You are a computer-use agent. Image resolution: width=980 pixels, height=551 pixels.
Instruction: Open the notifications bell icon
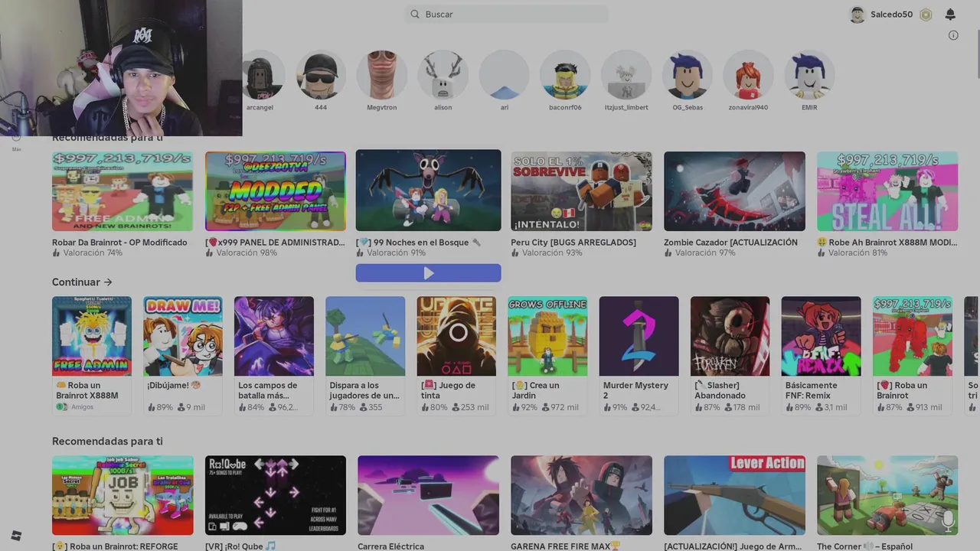950,15
